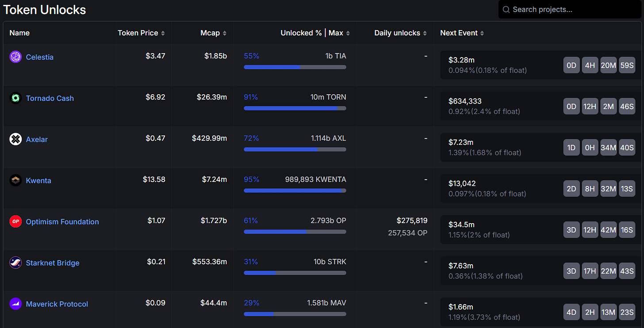Click Celestia's $1.85b market cap

pyautogui.click(x=215, y=56)
